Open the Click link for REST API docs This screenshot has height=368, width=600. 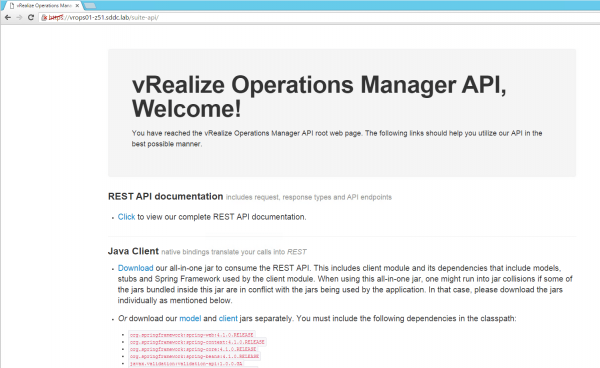pos(126,217)
